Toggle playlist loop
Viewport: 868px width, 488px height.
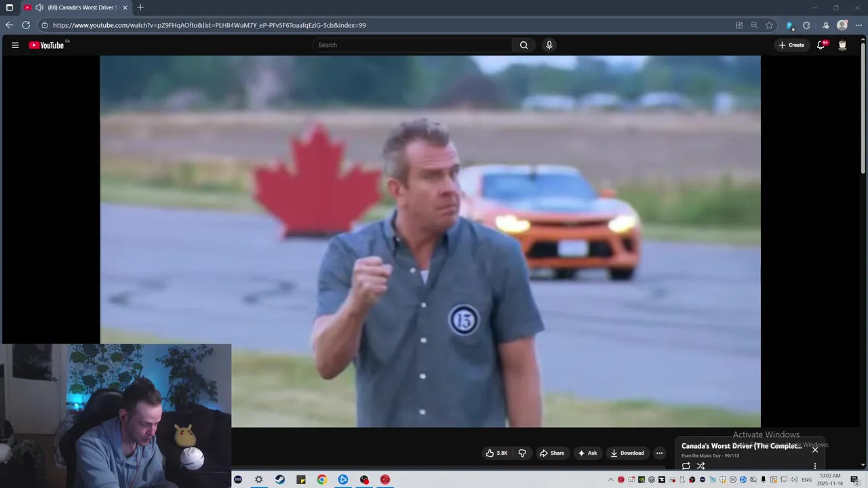coord(686,466)
